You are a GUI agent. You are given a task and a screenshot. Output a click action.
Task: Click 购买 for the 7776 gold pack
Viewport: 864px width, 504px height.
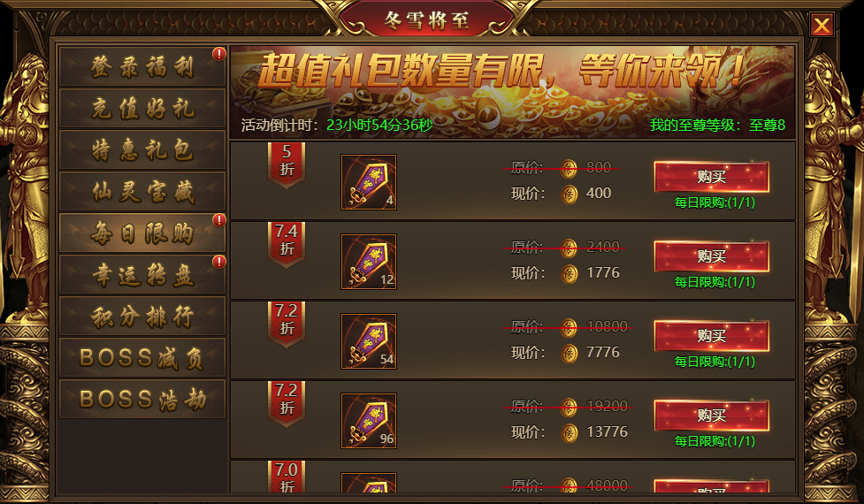pos(711,336)
